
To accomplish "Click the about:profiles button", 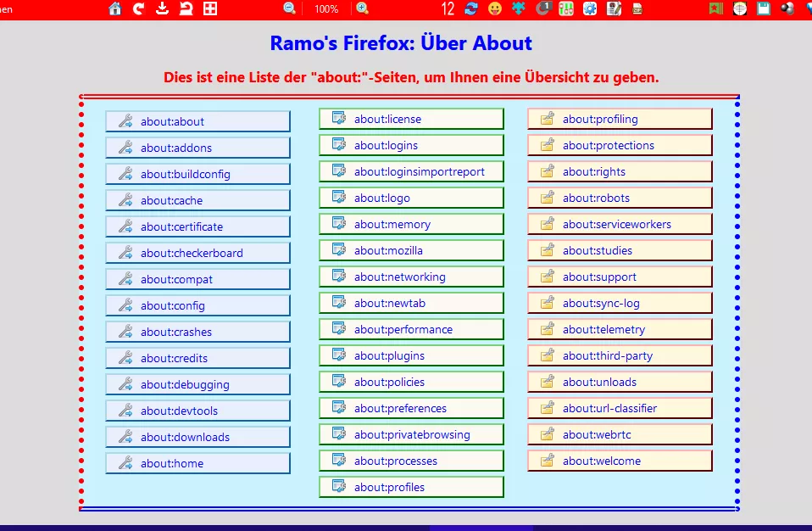I will pyautogui.click(x=411, y=487).
